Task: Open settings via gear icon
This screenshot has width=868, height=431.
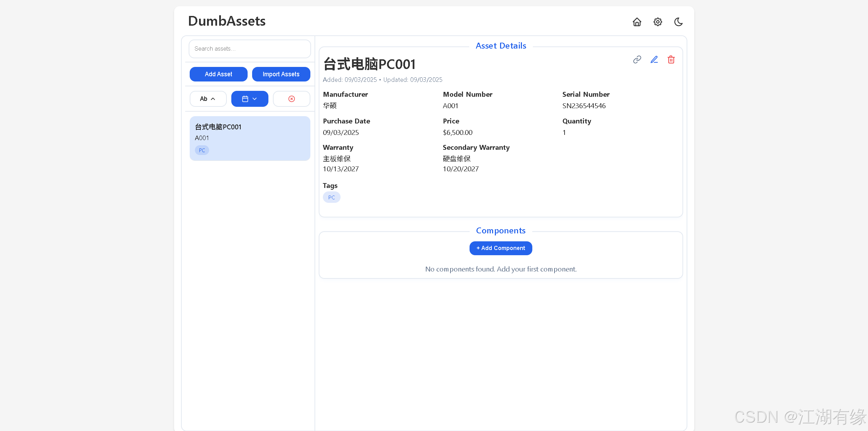Action: pyautogui.click(x=658, y=22)
